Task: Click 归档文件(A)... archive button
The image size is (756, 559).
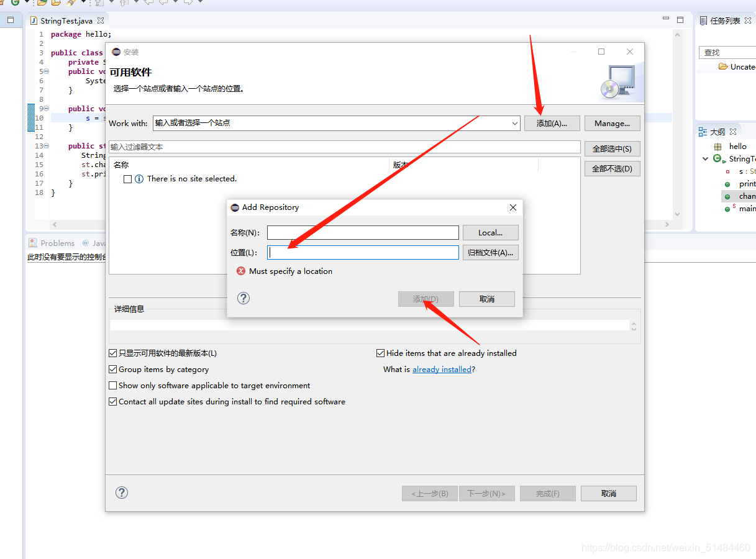Action: coord(490,253)
